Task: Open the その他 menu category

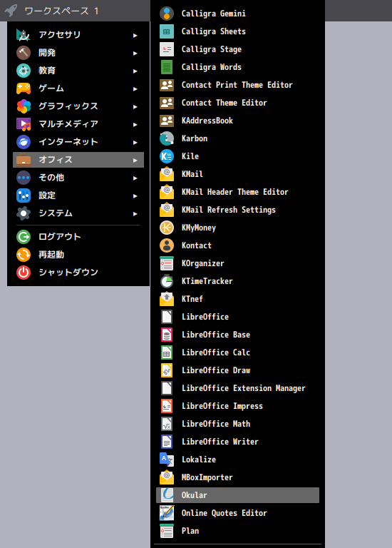Action: pyautogui.click(x=78, y=178)
